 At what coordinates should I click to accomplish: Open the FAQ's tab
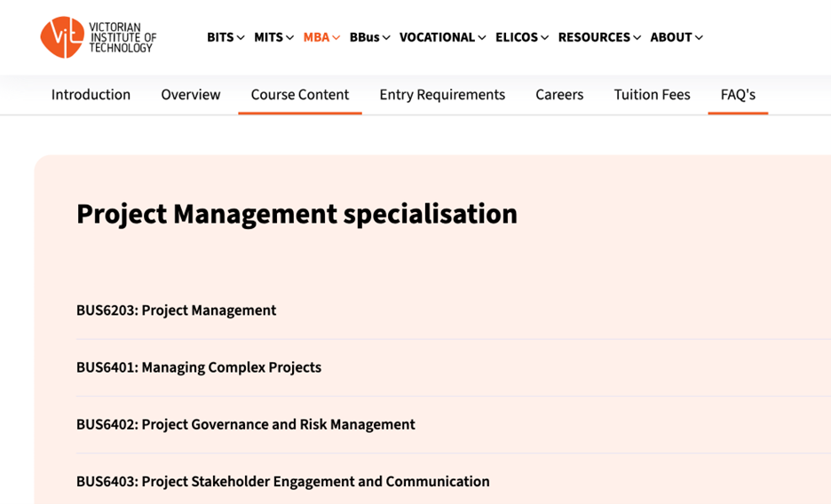tap(738, 95)
